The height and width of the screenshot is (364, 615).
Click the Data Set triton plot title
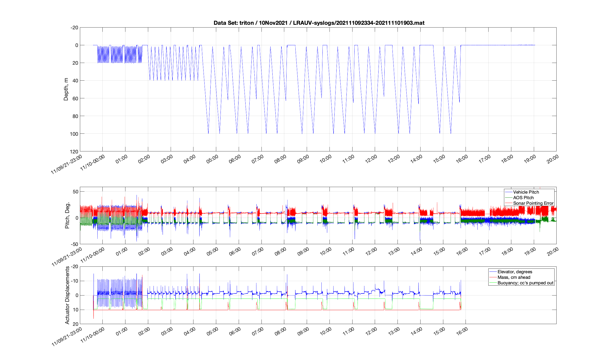[x=319, y=23]
